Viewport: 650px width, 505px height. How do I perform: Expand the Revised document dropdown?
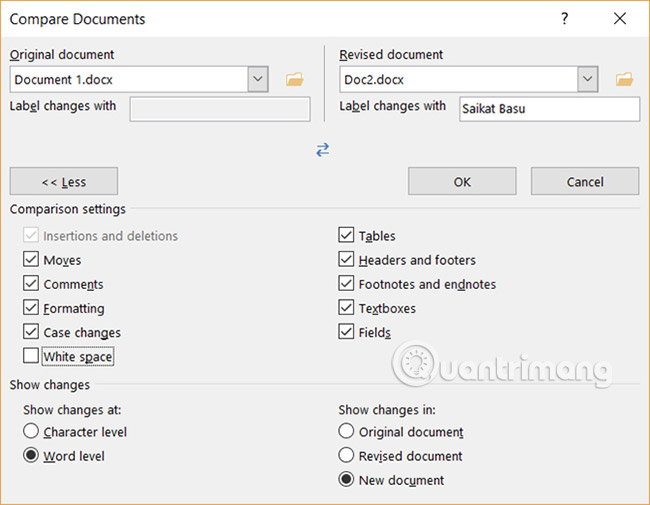click(x=588, y=79)
